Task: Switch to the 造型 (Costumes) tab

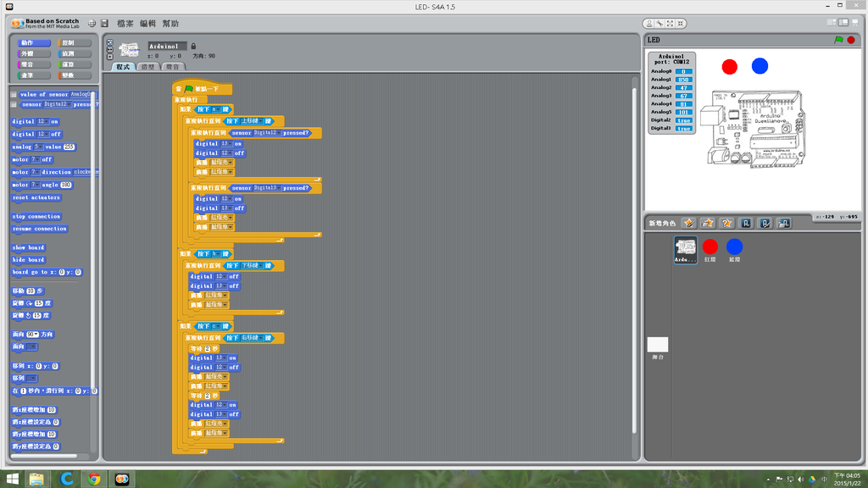Action: pos(148,66)
